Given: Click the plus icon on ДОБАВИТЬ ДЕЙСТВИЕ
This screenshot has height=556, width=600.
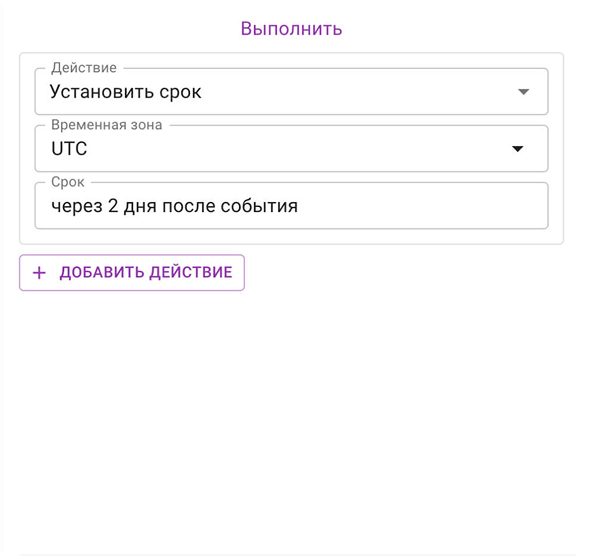Looking at the screenshot, I should 39,273.
